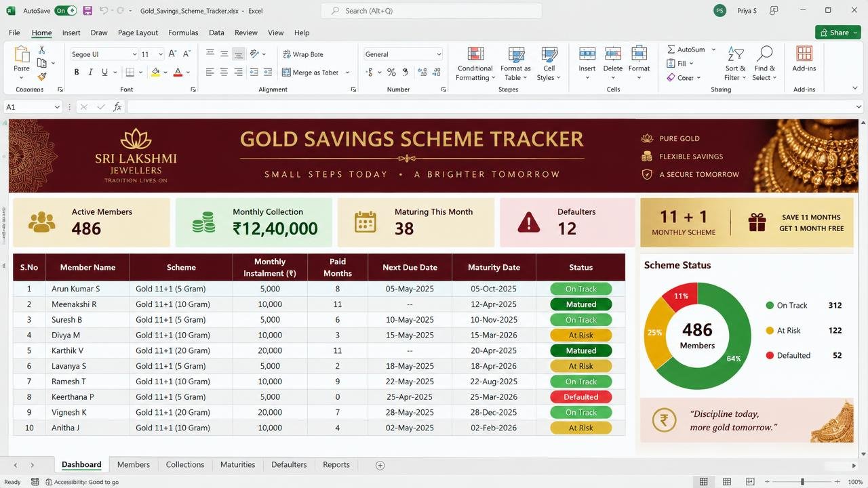
Task: Expand the Name Box dropdown
Action: tap(56, 107)
